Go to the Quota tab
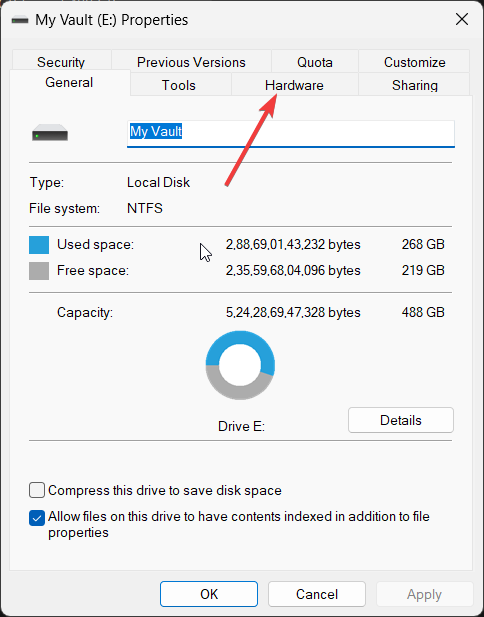The image size is (484, 617). pyautogui.click(x=315, y=62)
